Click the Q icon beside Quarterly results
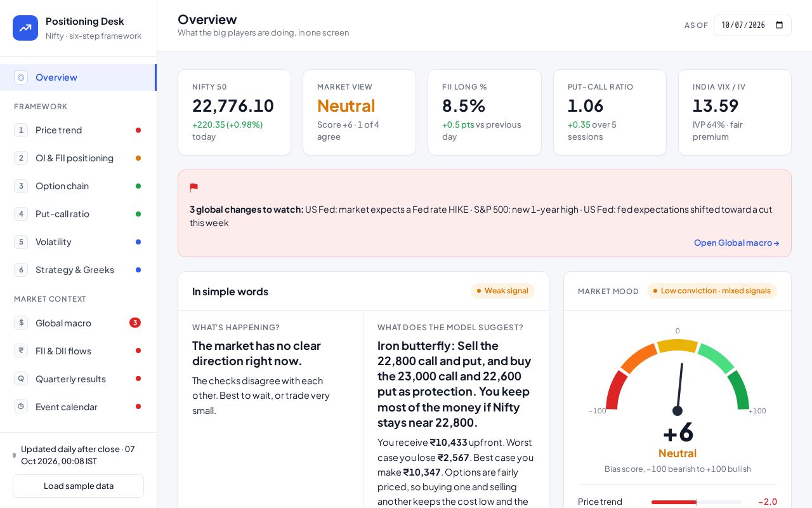Image resolution: width=812 pixels, height=508 pixels. (x=21, y=378)
